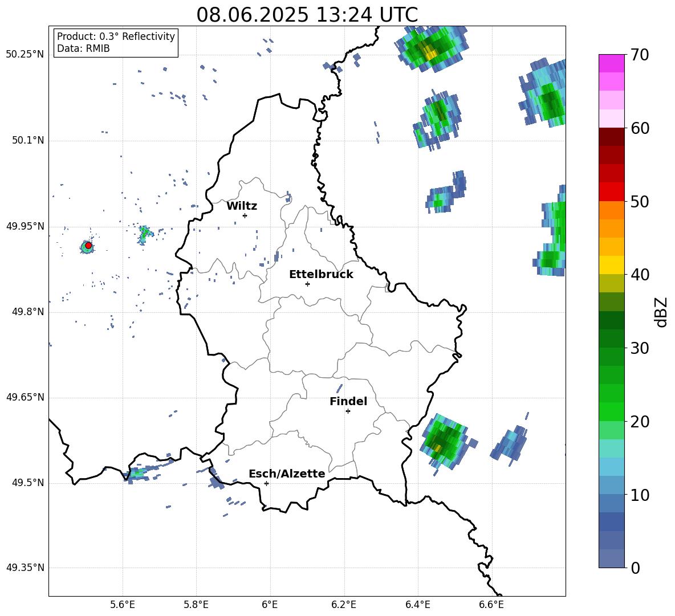Click the Wiltz city label
Viewport: 675px width, 616px height.
point(242,206)
